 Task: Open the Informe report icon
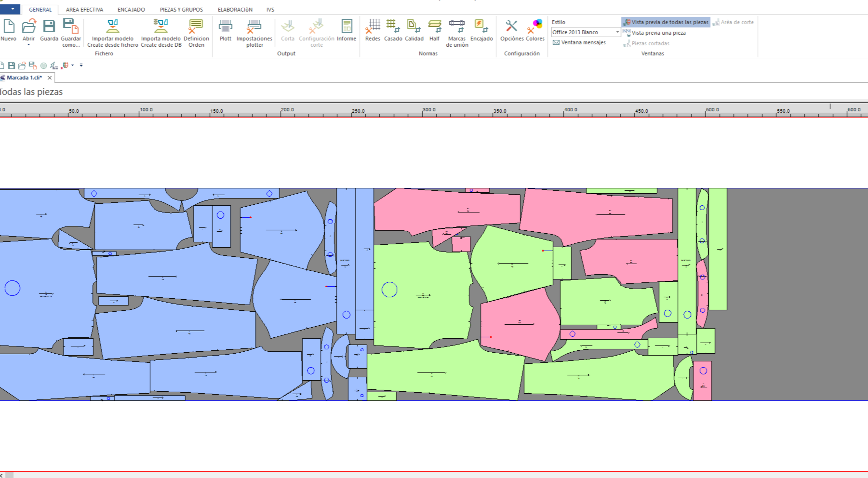pyautogui.click(x=347, y=27)
